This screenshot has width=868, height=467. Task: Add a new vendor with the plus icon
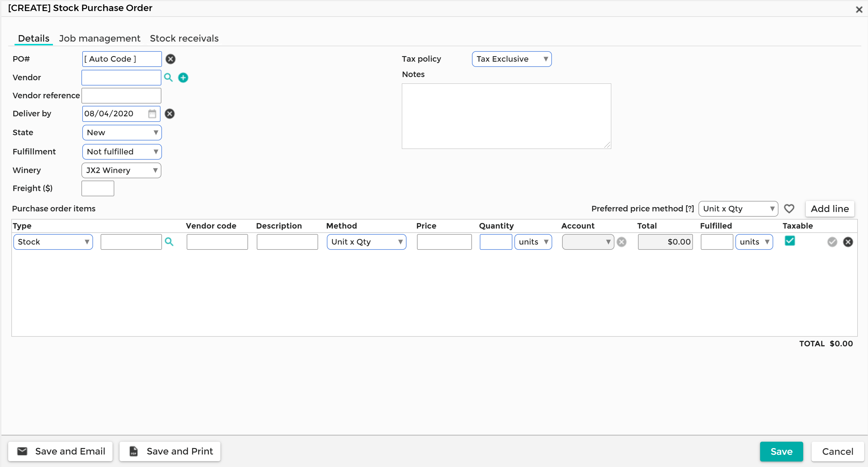183,78
